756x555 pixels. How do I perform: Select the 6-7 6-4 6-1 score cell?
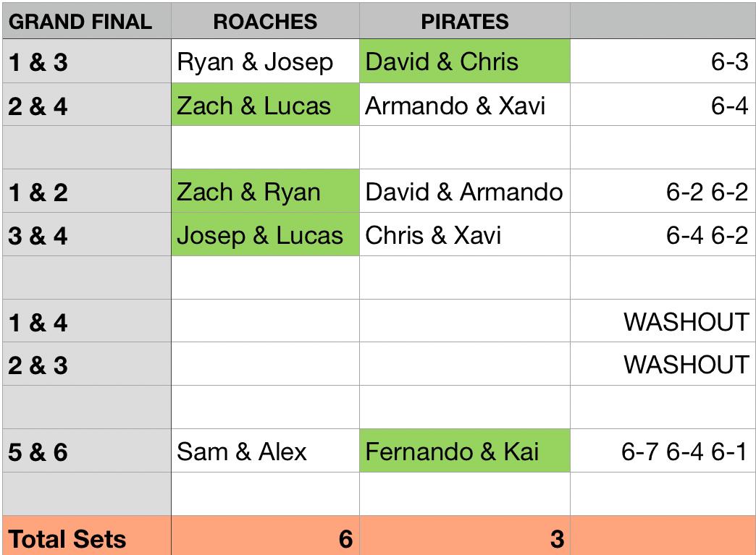tap(663, 452)
